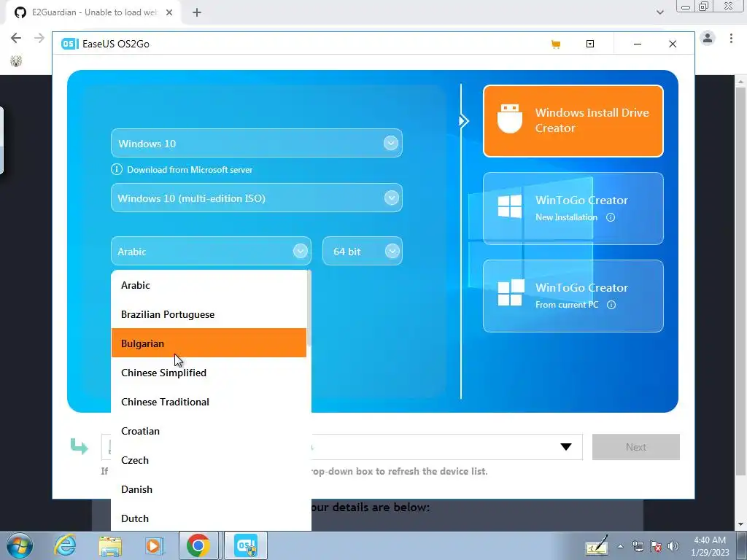Image resolution: width=747 pixels, height=560 pixels.
Task: Click the Windows logo on WinToGo From current PC card
Action: tap(511, 292)
